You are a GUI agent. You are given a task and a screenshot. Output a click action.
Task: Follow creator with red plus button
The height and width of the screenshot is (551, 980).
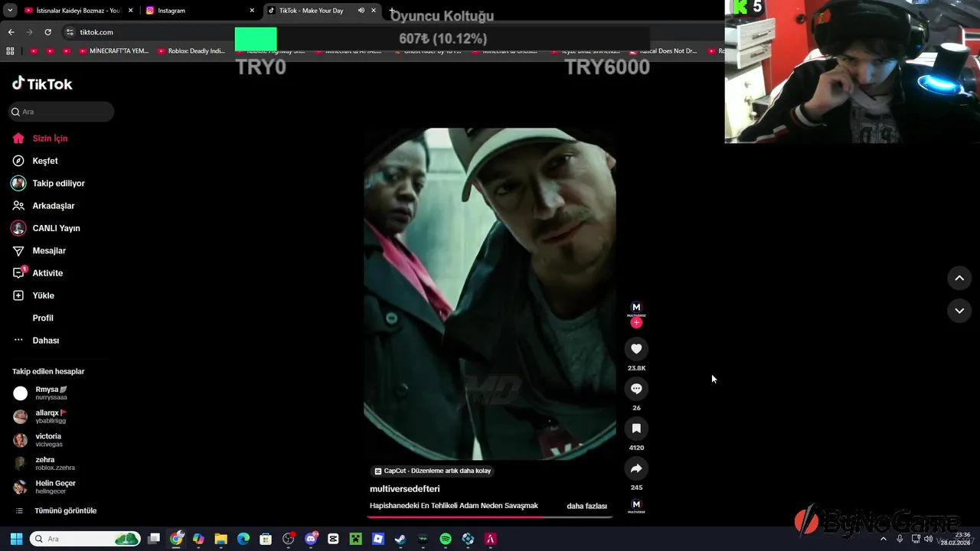[x=636, y=323]
